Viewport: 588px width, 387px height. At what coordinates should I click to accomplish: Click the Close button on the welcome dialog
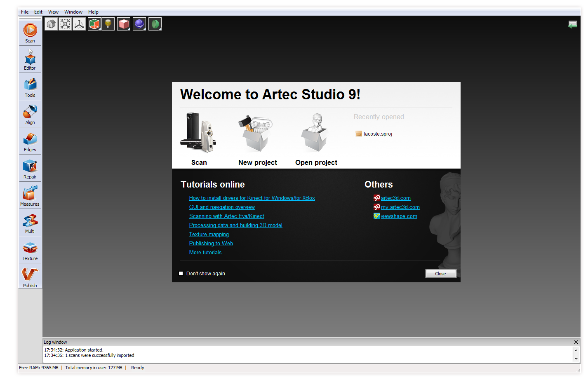[440, 273]
